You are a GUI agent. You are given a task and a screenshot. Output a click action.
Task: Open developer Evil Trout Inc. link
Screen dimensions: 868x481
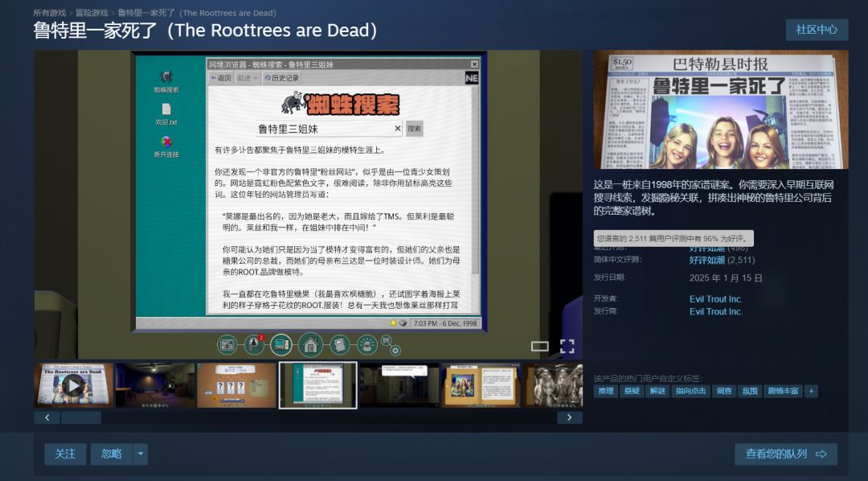(716, 298)
